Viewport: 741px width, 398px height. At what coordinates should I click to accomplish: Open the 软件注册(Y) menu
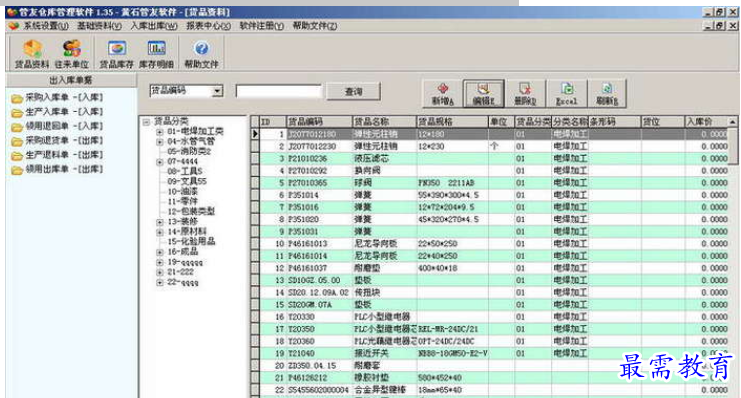[262, 26]
